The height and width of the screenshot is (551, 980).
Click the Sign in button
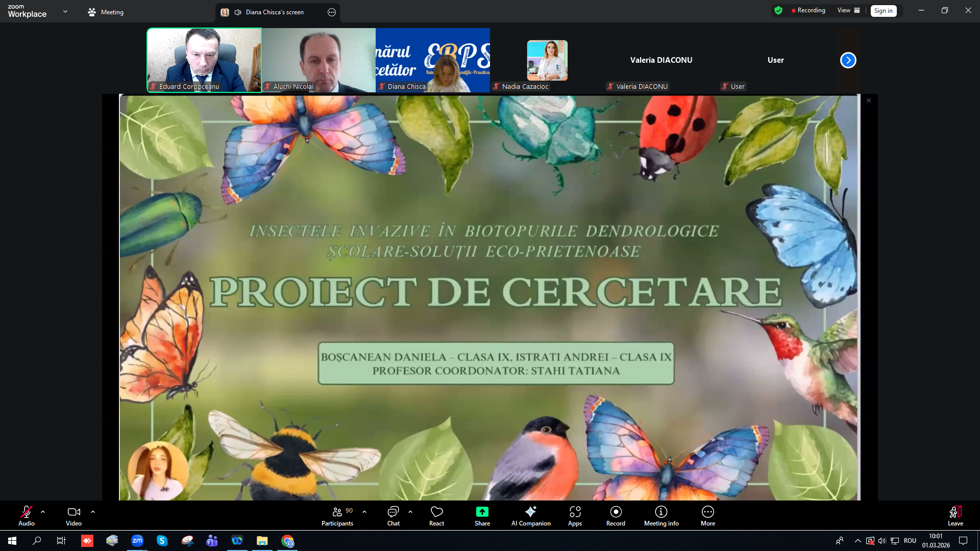click(x=883, y=11)
